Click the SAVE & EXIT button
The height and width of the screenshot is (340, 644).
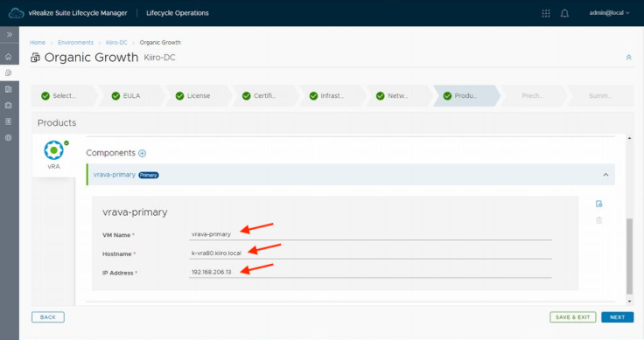tap(572, 317)
